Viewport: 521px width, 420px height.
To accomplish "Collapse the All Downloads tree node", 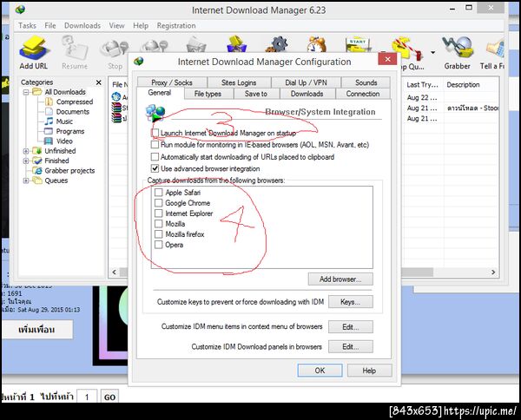I will (26, 92).
